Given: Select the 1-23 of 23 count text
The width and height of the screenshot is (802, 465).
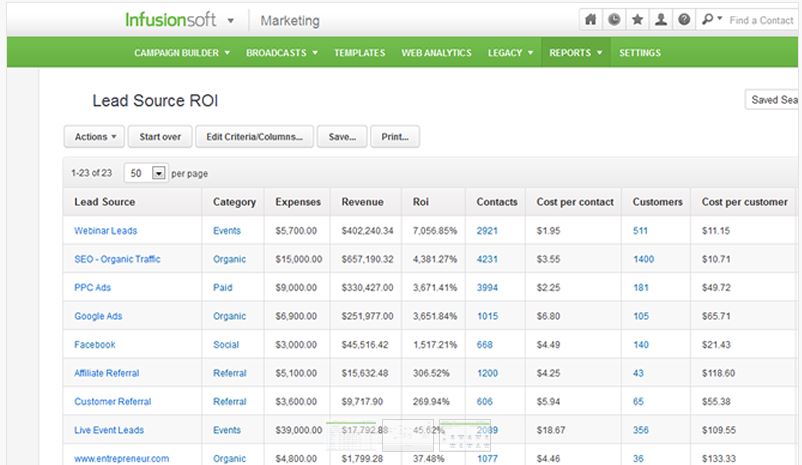Looking at the screenshot, I should (x=92, y=173).
